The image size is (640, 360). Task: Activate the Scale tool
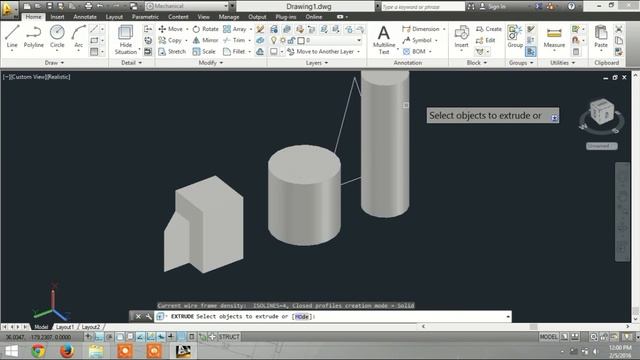pyautogui.click(x=204, y=51)
